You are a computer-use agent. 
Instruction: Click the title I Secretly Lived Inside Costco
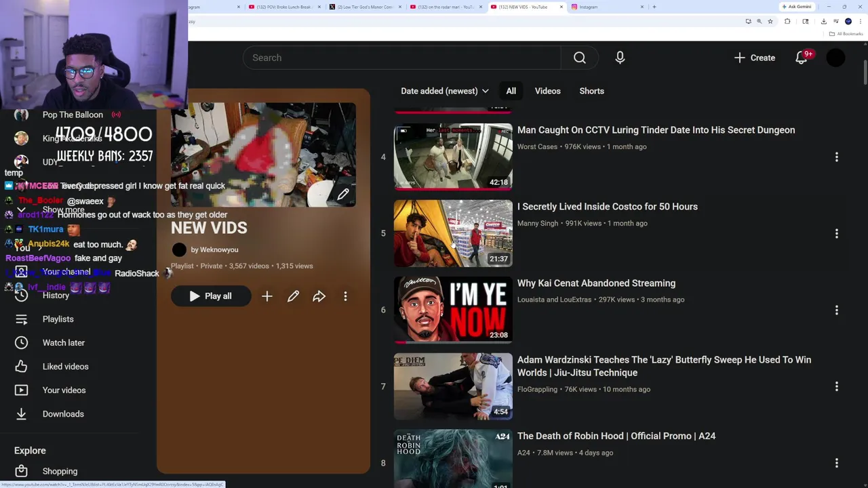tap(607, 207)
